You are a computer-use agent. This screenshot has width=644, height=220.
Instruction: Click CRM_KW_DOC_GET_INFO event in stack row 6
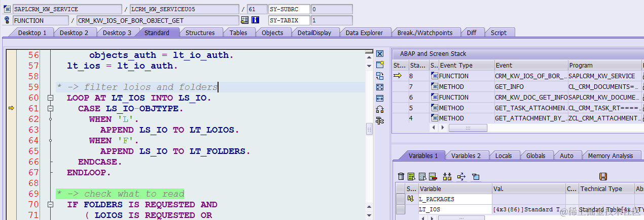pos(531,97)
